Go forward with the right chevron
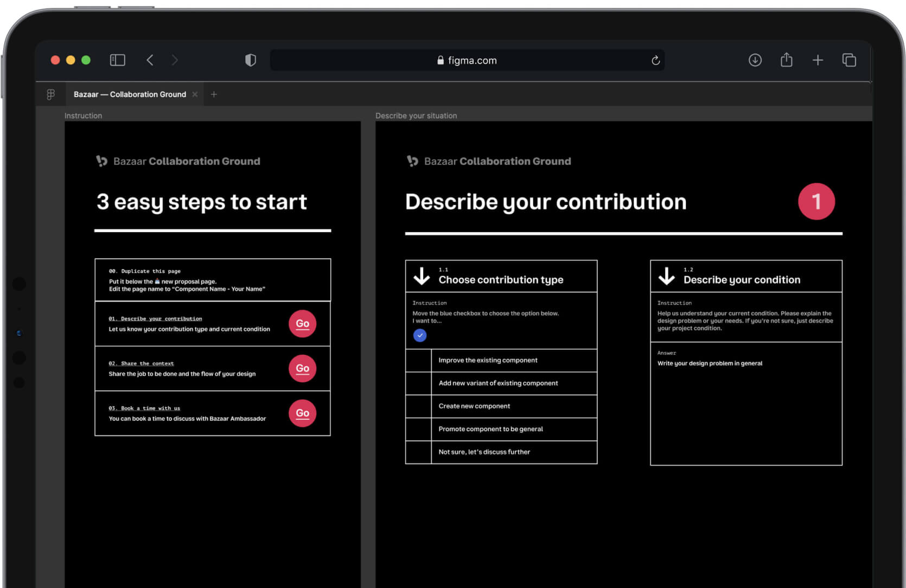The image size is (906, 588). tap(174, 60)
